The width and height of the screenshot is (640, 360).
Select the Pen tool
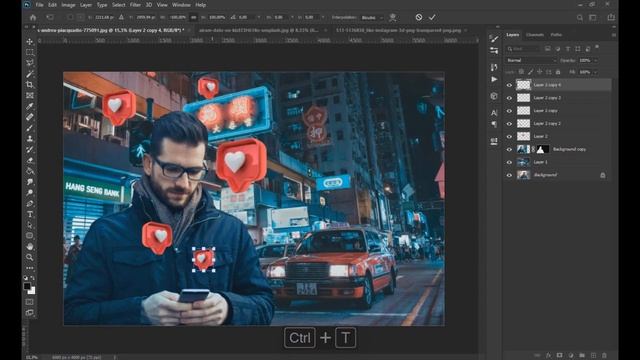[x=30, y=203]
